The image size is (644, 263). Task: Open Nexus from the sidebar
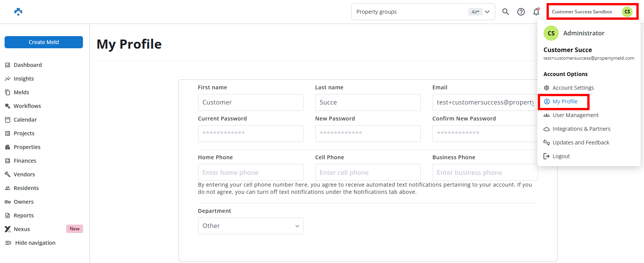pos(22,229)
